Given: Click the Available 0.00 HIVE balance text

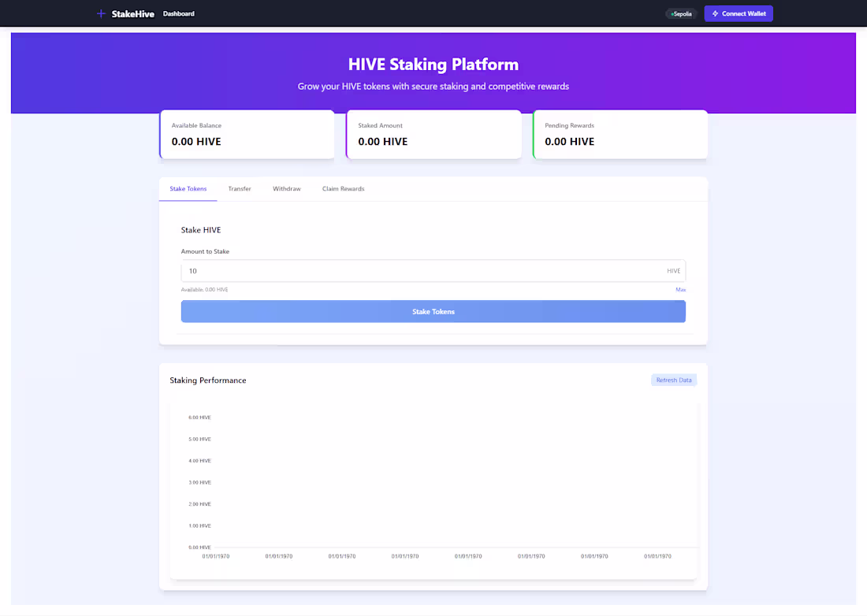Looking at the screenshot, I should 203,289.
